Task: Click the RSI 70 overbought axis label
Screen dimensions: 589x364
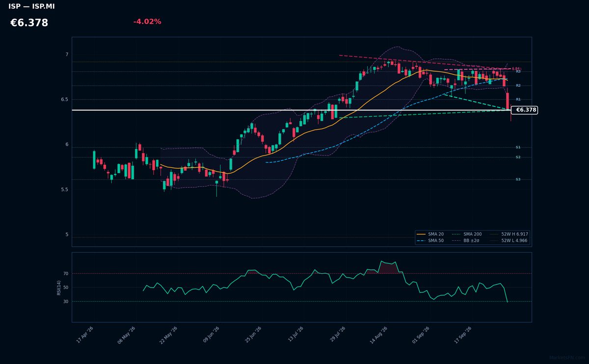Action: 66,273
